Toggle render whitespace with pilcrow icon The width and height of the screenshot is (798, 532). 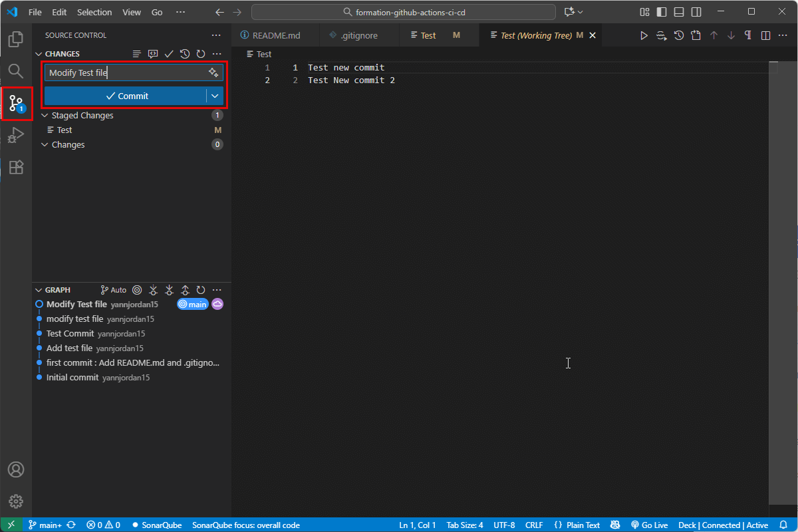click(748, 35)
